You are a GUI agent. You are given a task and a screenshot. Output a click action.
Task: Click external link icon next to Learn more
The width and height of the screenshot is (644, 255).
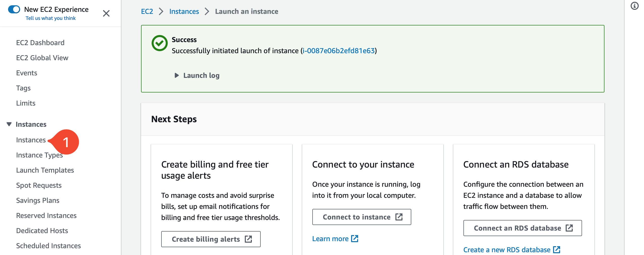coord(355,238)
